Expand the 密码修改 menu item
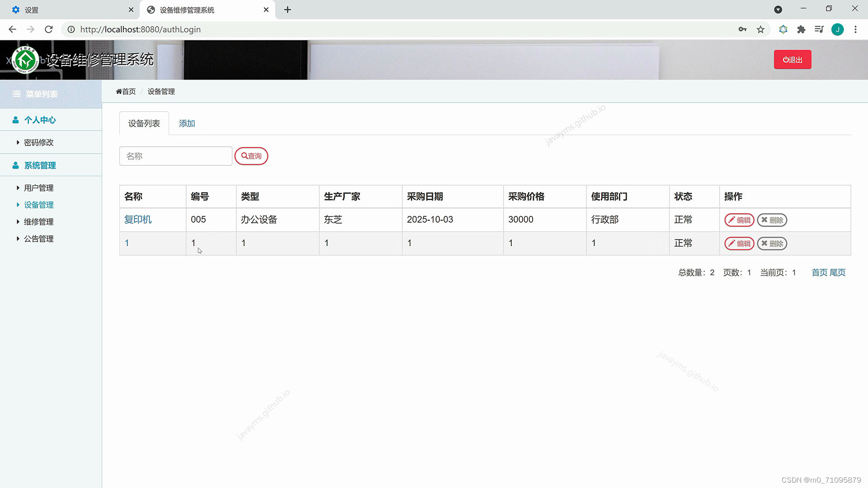Viewport: 868px width, 488px height. tap(38, 142)
